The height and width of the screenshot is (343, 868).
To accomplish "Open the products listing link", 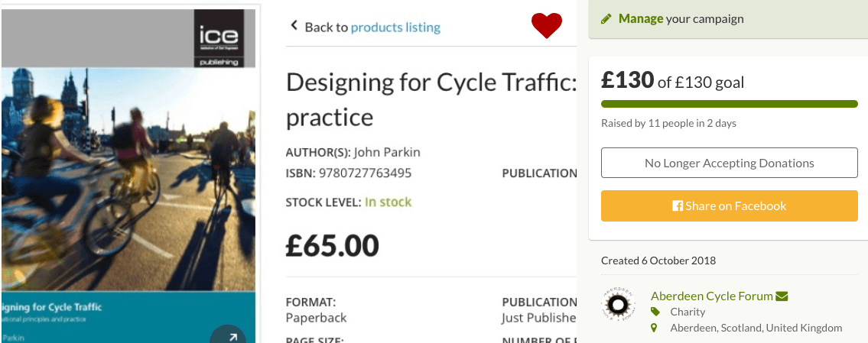I will pos(395,28).
